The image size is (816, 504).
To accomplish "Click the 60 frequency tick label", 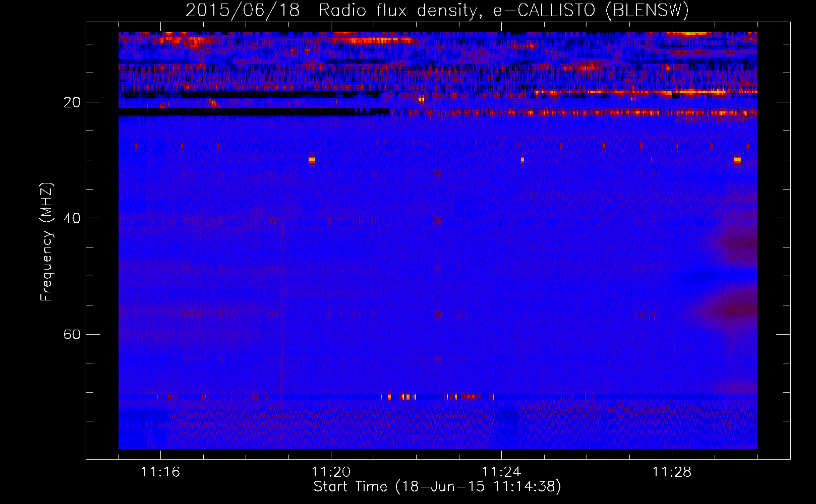I will tap(72, 335).
